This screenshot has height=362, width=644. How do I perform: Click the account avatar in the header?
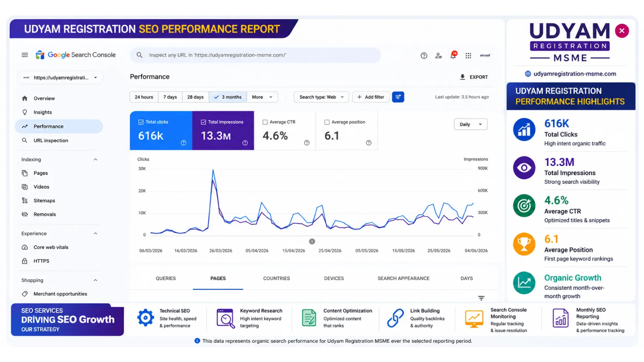point(485,56)
